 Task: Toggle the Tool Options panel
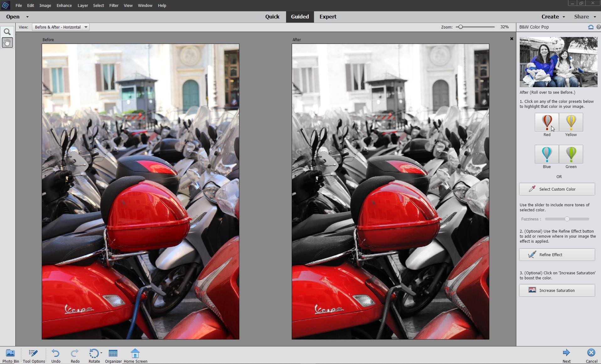[34, 356]
